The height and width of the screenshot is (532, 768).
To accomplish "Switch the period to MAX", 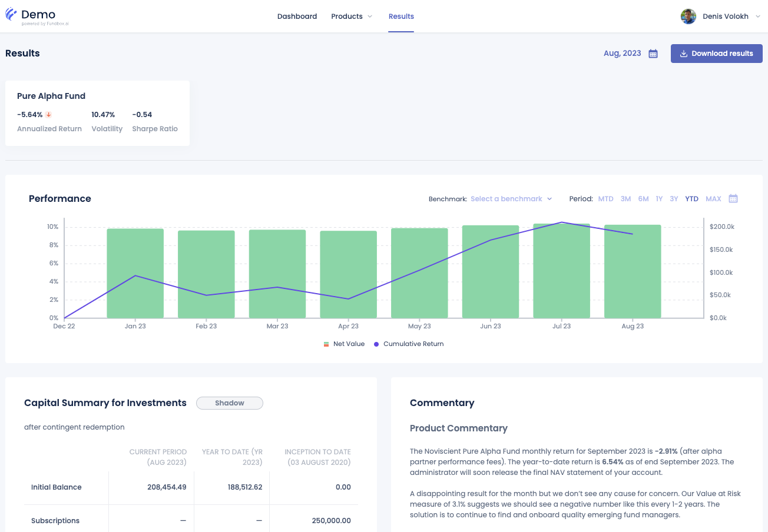I will tap(713, 199).
